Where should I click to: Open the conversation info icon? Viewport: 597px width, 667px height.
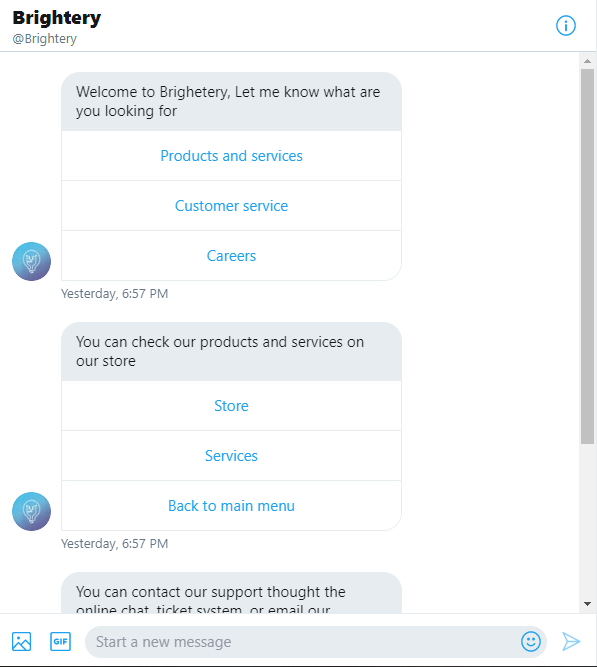point(566,26)
